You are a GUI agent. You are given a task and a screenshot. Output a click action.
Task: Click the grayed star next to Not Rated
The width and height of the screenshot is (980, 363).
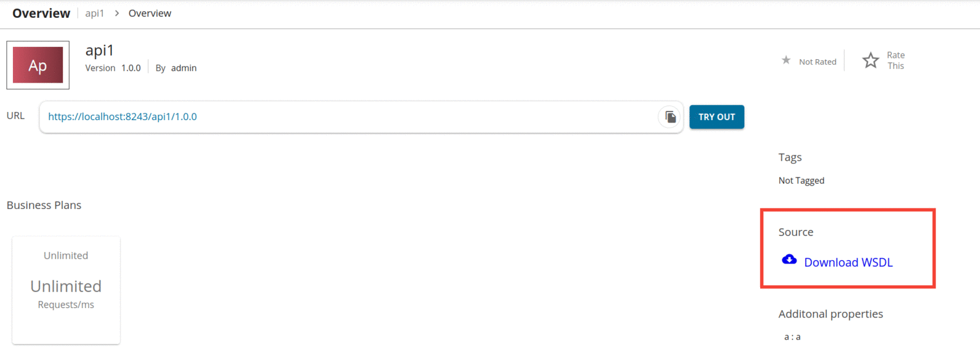[786, 60]
